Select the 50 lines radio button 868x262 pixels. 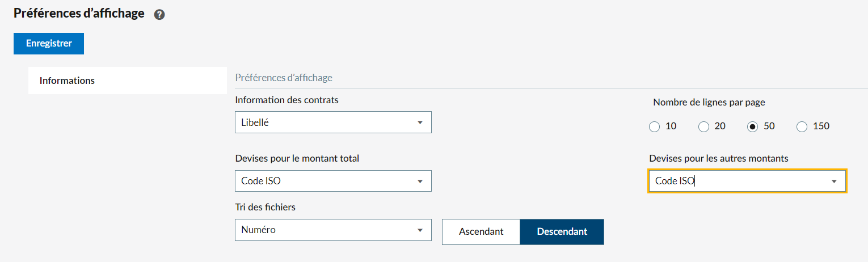pos(753,126)
